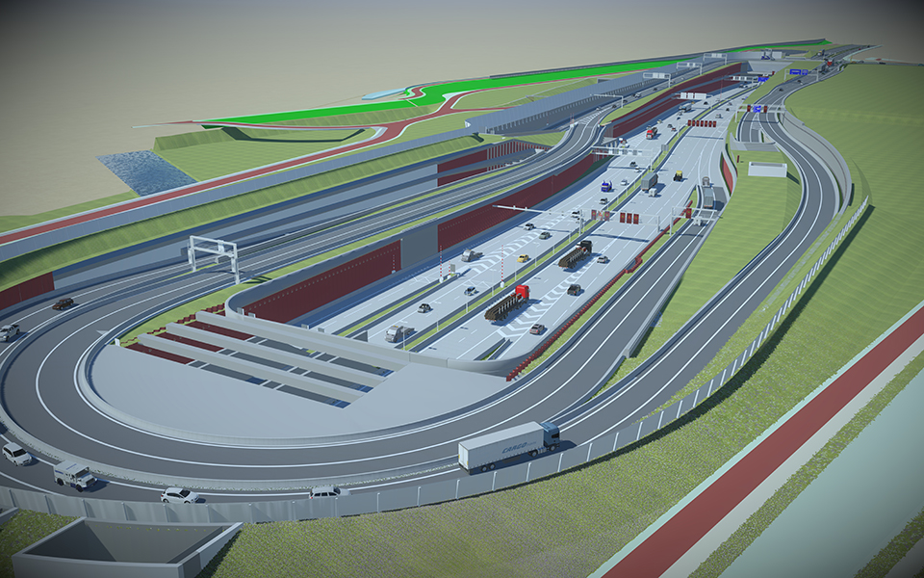
Task: Select the red cab flatbed truck
Action: (507, 302)
